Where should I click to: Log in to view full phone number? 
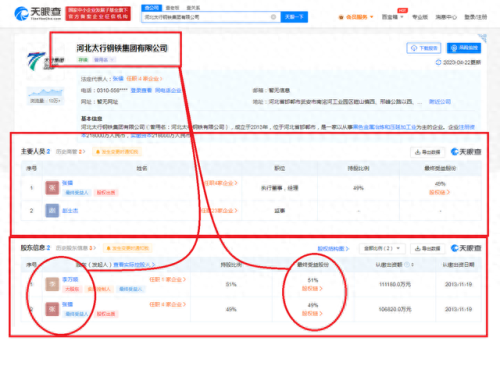click(141, 90)
